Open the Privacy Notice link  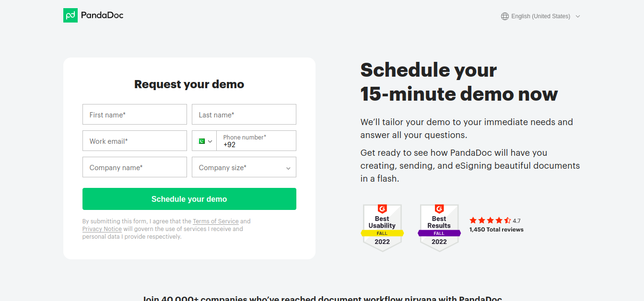[102, 229]
